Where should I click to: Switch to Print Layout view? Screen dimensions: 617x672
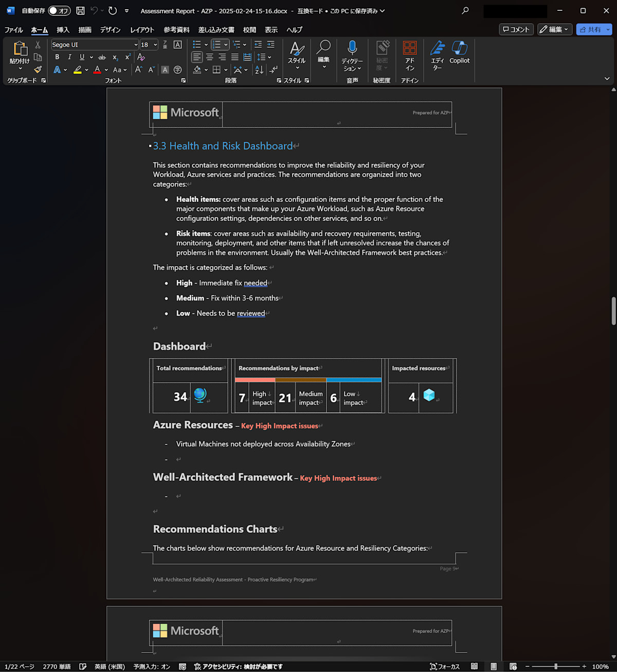pos(494,666)
